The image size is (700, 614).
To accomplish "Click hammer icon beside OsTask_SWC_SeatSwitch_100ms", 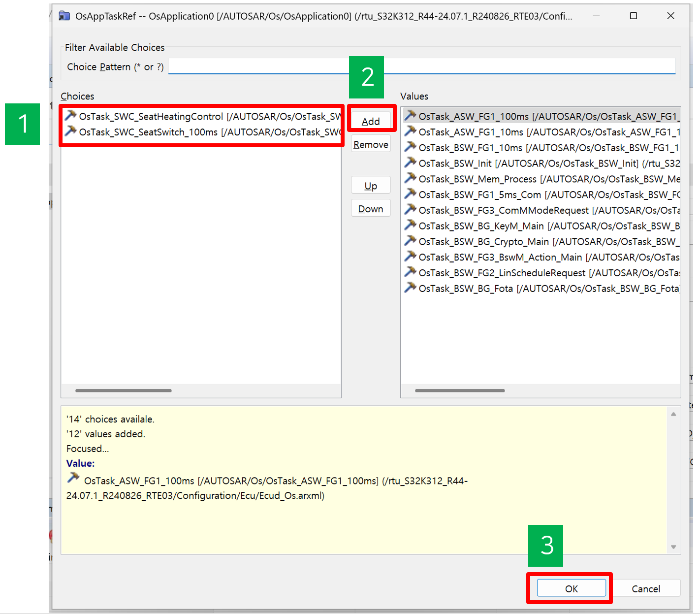I will pos(71,131).
